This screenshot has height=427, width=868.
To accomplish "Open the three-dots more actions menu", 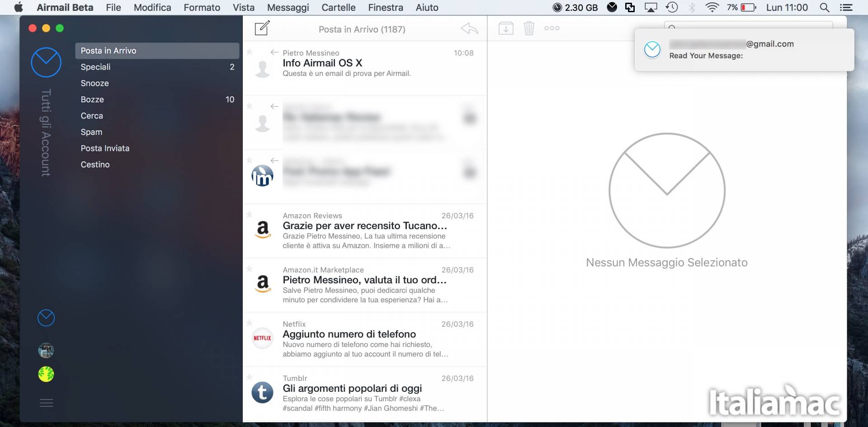I will 552,28.
